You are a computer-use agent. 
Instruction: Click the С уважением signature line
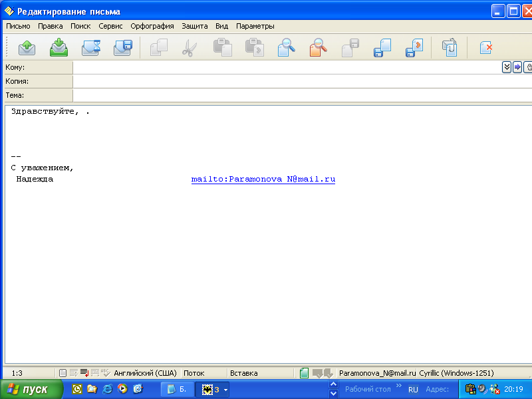42,168
